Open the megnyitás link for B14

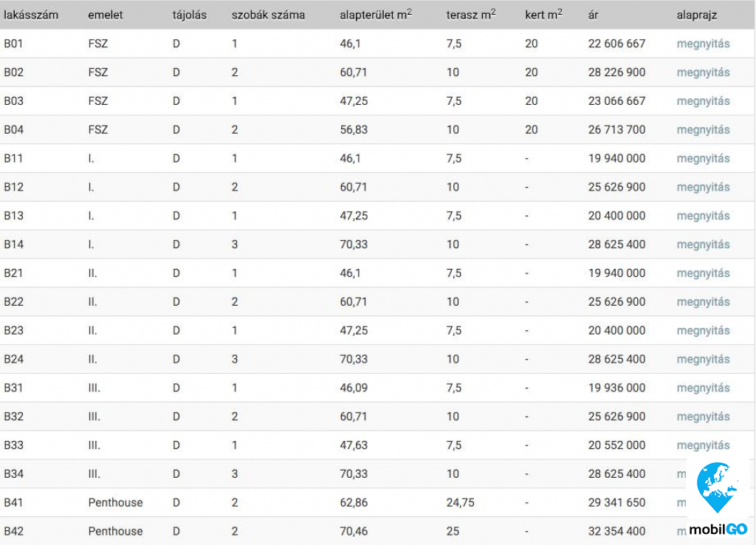tap(703, 244)
